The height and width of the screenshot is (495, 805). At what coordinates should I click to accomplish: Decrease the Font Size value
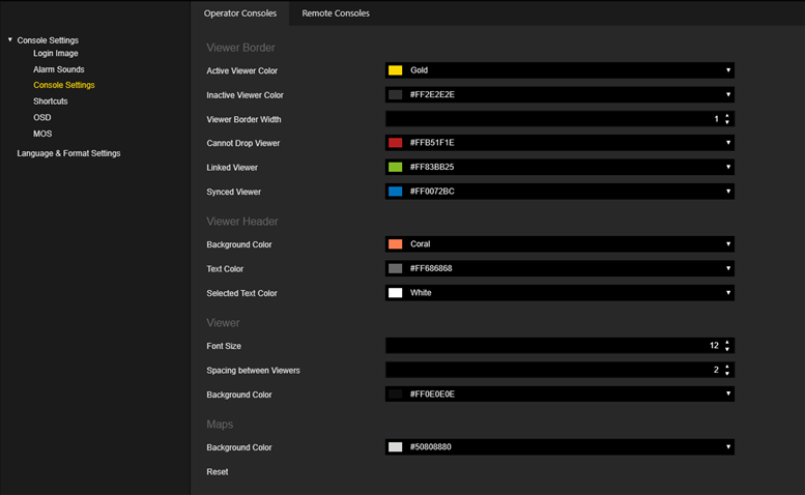727,349
